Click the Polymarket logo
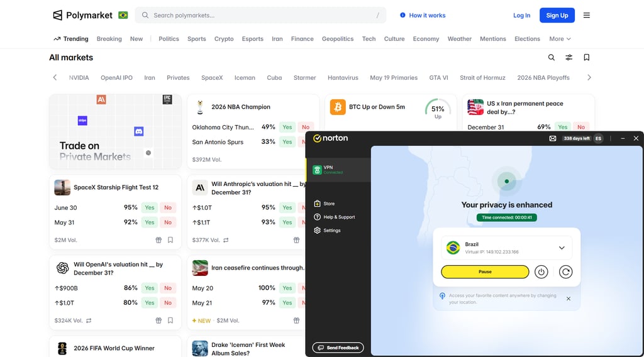 82,15
